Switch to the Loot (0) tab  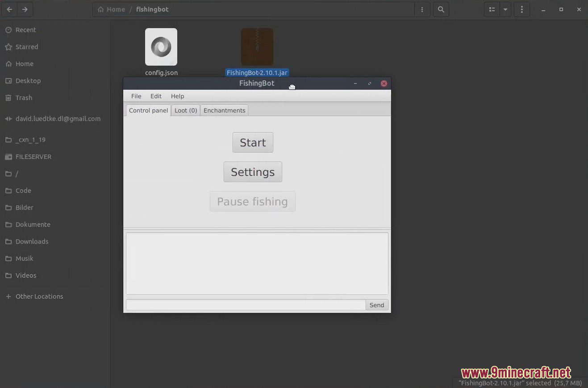point(186,110)
